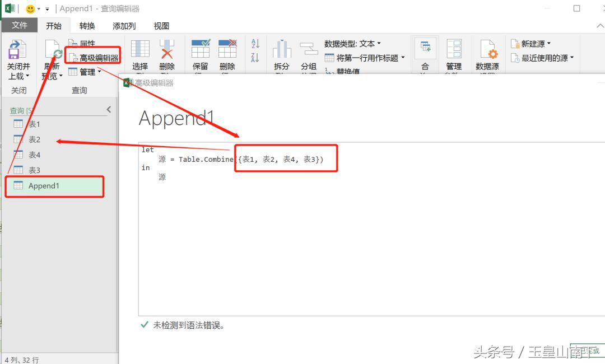
Task: Select query 表2 in the Queries pane
Action: 59,139
